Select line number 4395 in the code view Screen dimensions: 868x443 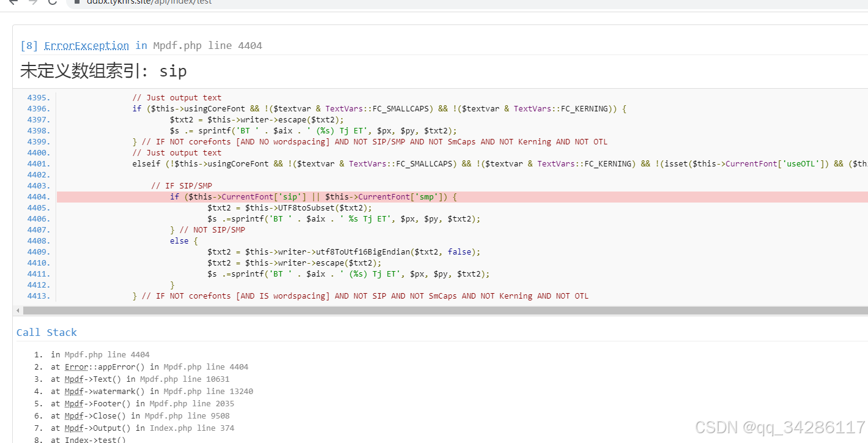click(x=38, y=97)
